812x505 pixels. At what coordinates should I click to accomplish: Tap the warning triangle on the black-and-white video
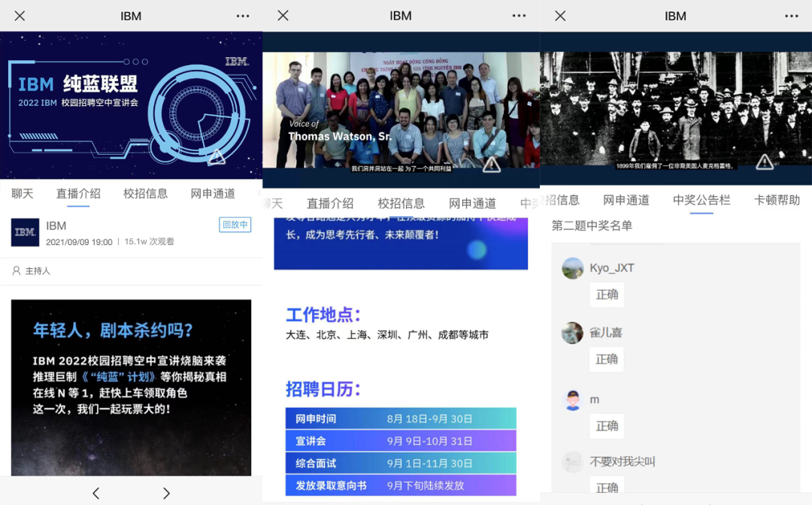pyautogui.click(x=765, y=162)
